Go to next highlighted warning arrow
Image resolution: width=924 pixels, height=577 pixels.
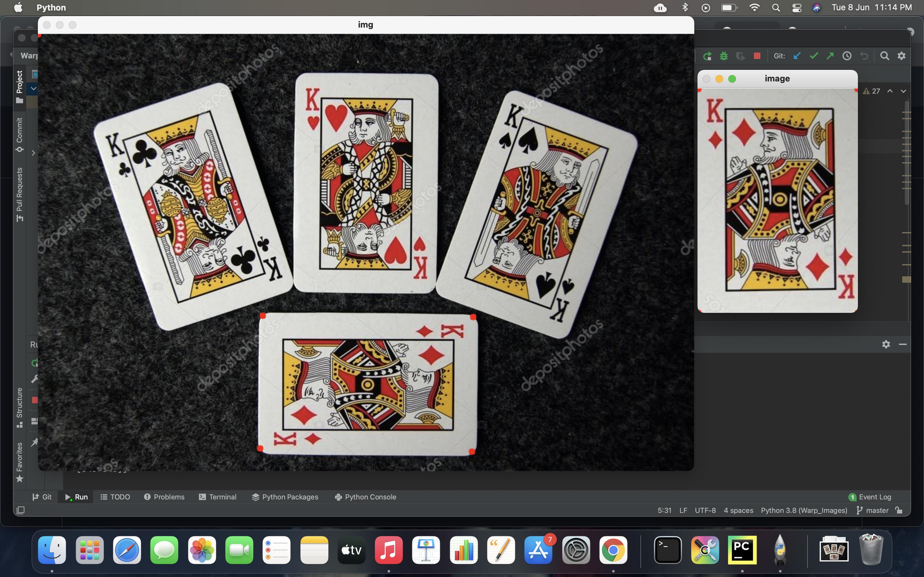[x=903, y=91]
